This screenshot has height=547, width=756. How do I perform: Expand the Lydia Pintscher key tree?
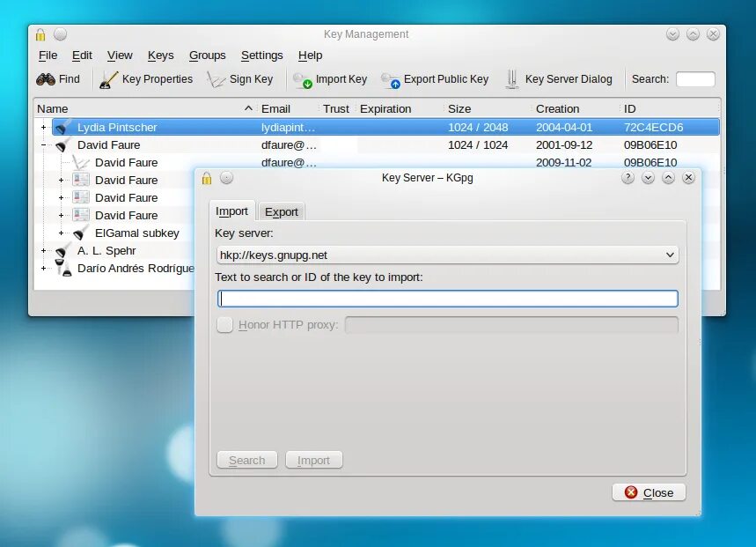(43, 128)
